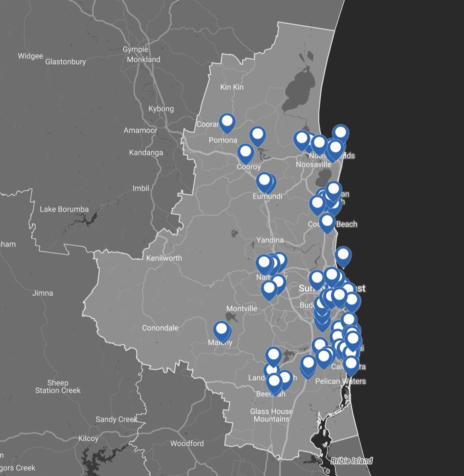Viewport: 464px width, 476px height.
Task: Select the Lake Borumba label
Action: coord(64,209)
